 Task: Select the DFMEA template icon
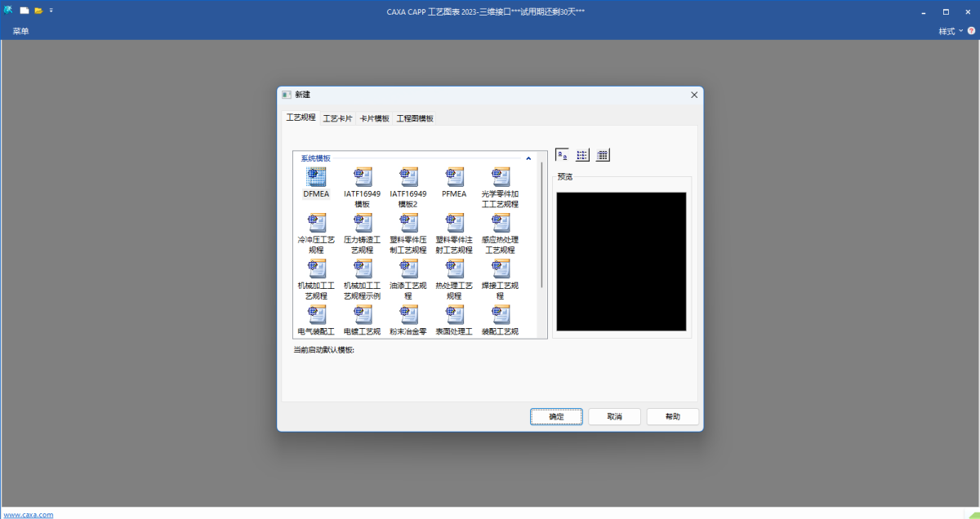click(316, 177)
